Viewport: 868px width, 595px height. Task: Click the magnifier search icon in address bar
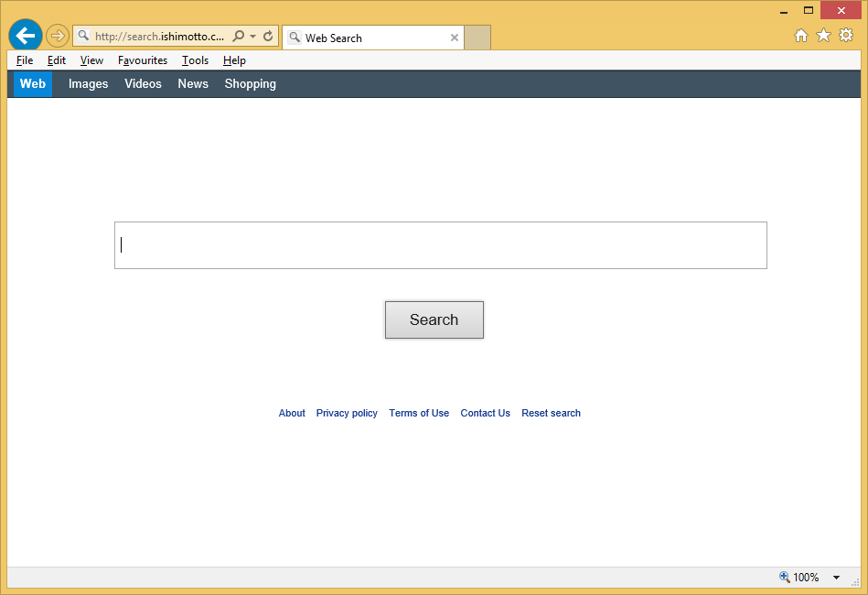(239, 37)
